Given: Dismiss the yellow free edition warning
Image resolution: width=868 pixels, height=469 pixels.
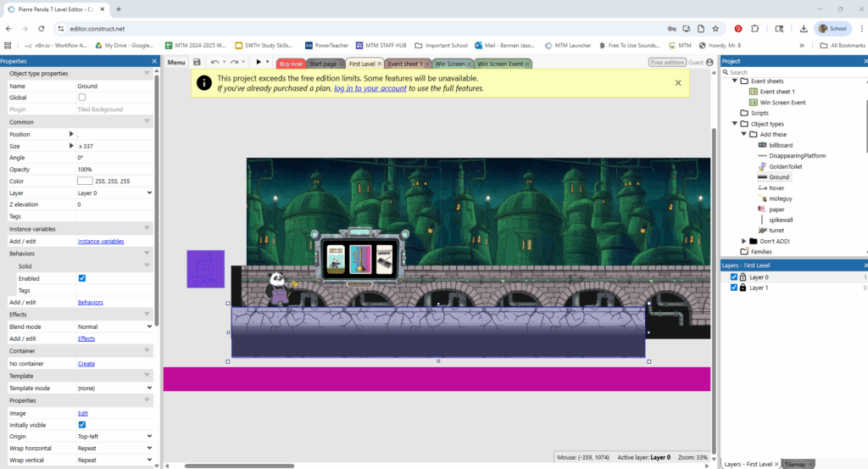Looking at the screenshot, I should tap(678, 82).
